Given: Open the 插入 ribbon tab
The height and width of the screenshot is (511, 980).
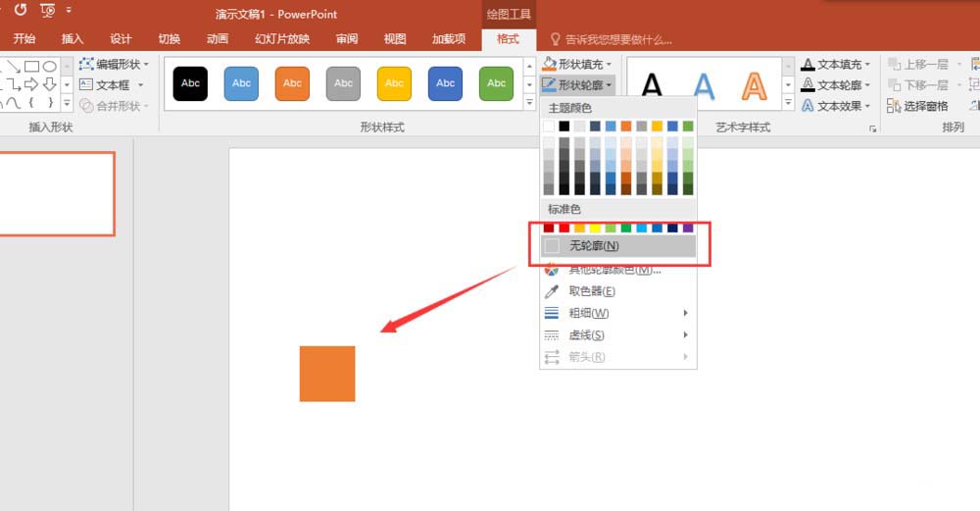Looking at the screenshot, I should click(73, 39).
